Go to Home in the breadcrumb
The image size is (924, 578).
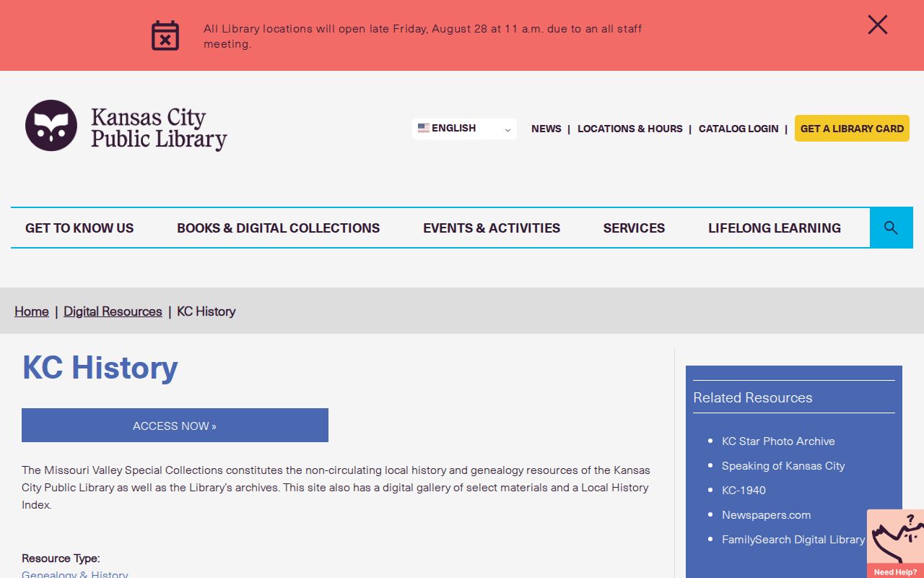[32, 311]
